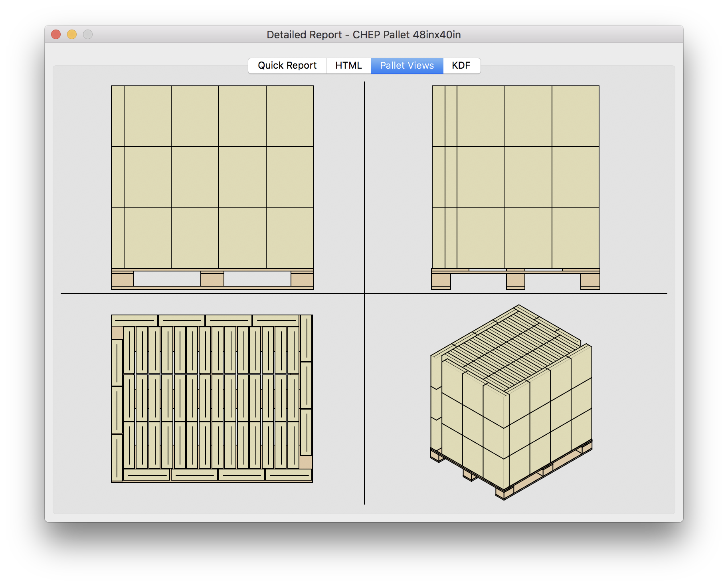
Task: Switch to the Quick Report tab
Action: click(287, 65)
